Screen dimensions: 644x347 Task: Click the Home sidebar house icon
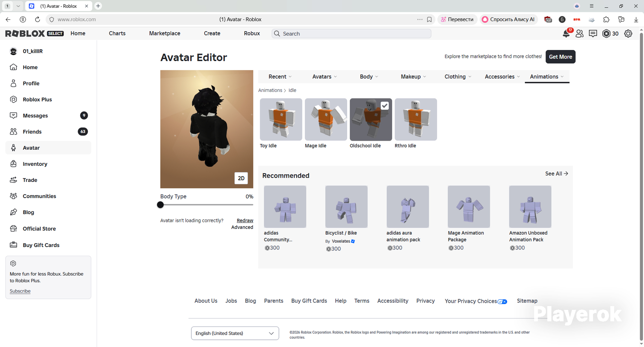(14, 67)
